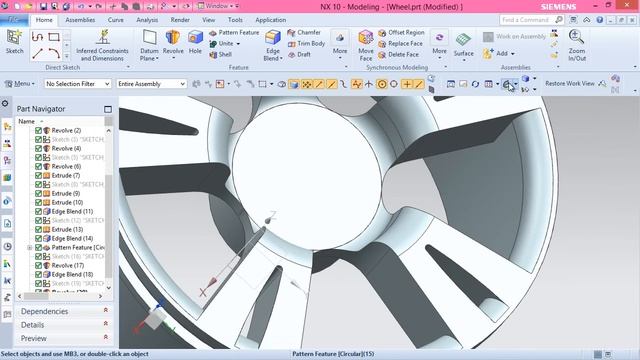This screenshot has height=360, width=640.
Task: Select the Hole feature tool
Action: point(195,42)
